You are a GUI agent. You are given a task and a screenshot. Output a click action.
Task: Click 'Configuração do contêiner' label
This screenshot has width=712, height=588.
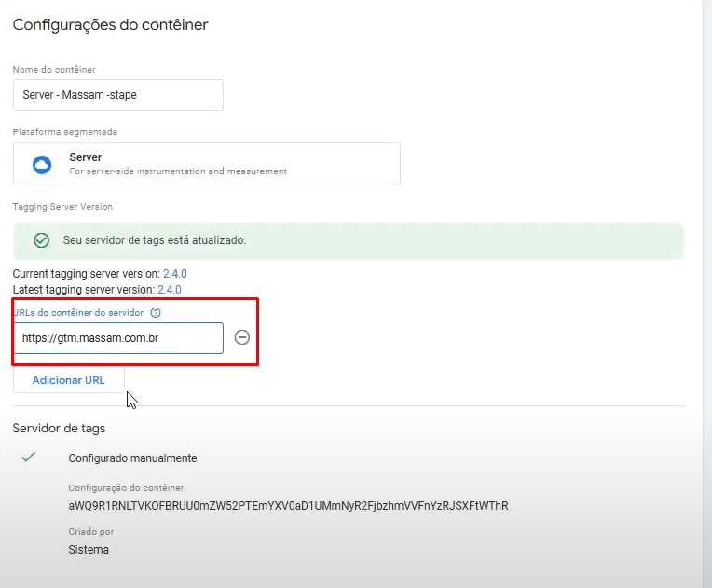coord(126,488)
